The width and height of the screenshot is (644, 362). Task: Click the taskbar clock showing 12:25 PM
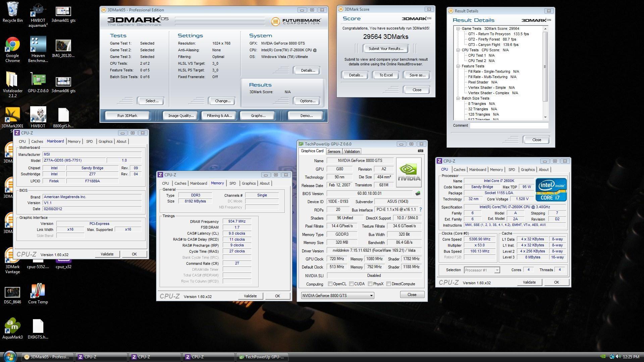(x=631, y=357)
